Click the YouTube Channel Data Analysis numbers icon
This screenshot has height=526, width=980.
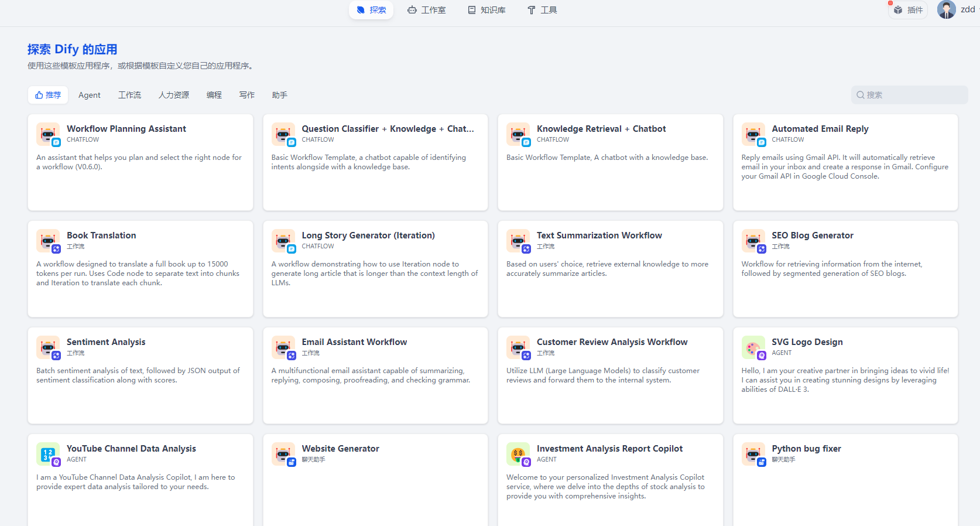pyautogui.click(x=48, y=454)
